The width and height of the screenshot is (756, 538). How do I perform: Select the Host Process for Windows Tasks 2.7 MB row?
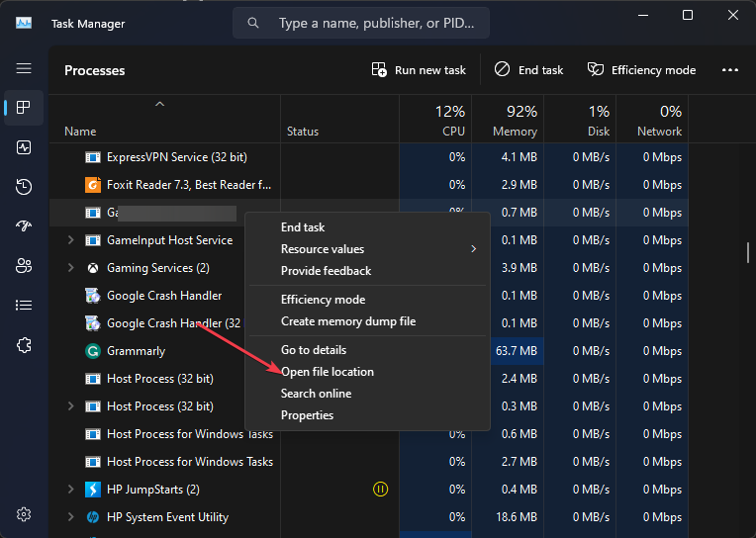click(369, 461)
